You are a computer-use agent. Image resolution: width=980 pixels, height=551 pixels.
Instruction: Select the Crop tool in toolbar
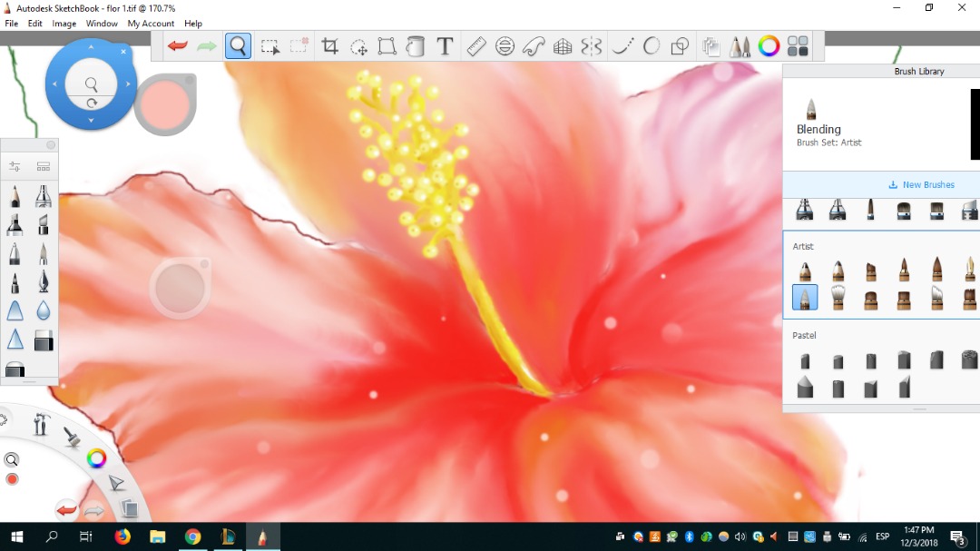pyautogui.click(x=330, y=46)
